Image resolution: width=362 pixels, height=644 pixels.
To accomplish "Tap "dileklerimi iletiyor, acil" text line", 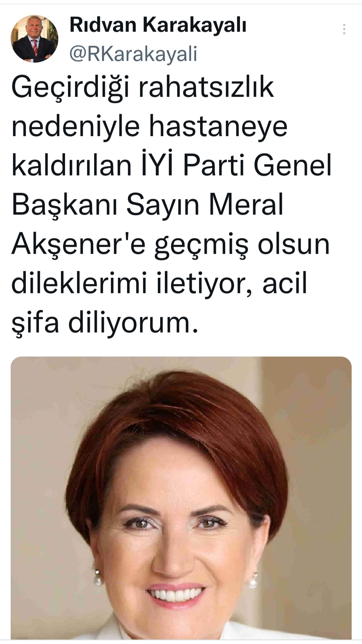I will [159, 284].
